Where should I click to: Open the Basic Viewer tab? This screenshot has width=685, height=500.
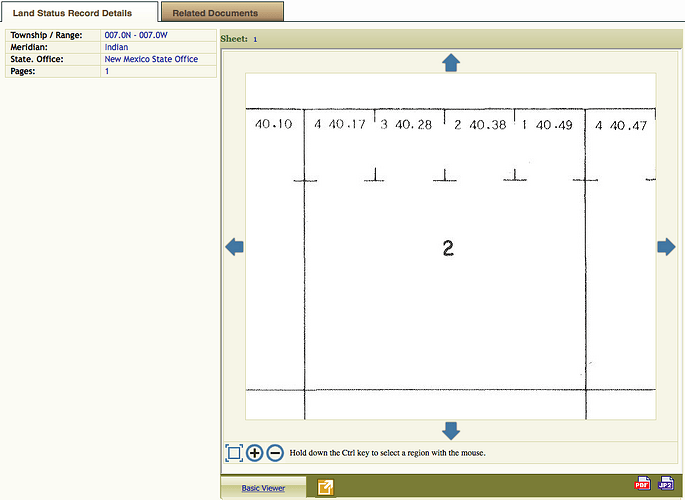click(x=263, y=488)
